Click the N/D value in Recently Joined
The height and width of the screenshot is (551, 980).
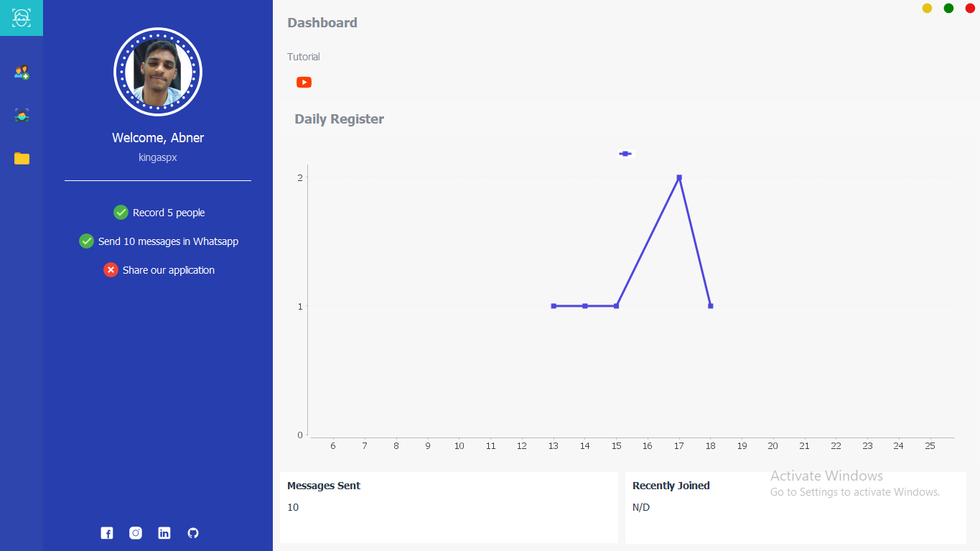pos(641,507)
